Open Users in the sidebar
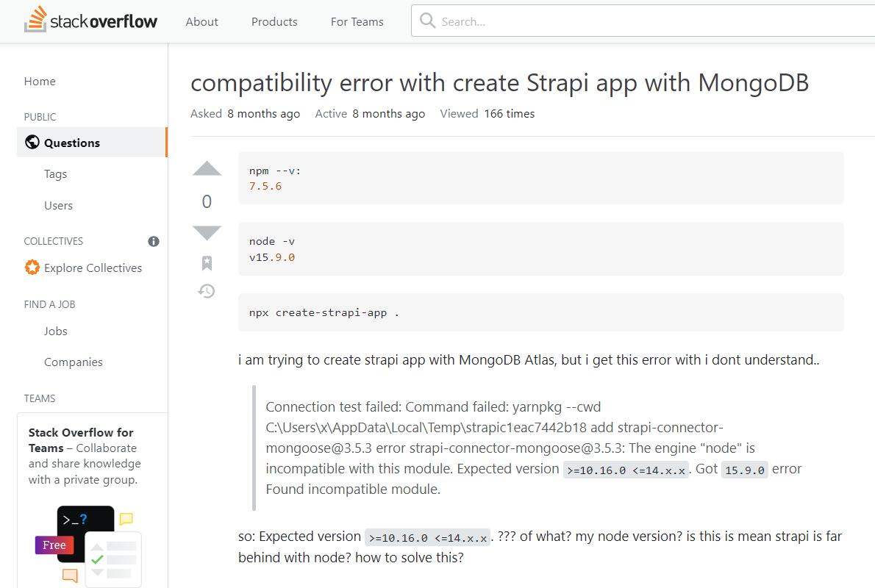 point(59,205)
